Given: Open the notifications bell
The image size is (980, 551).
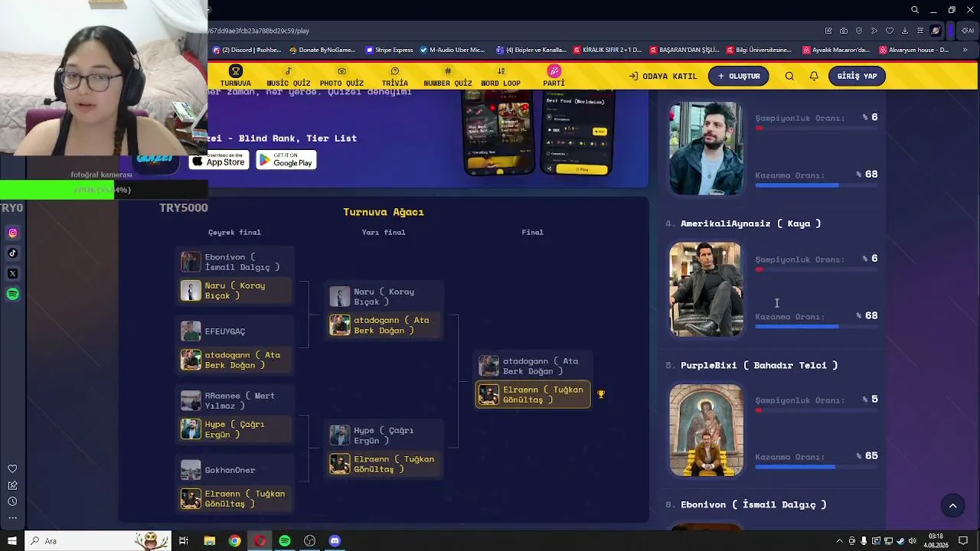Looking at the screenshot, I should coord(814,77).
